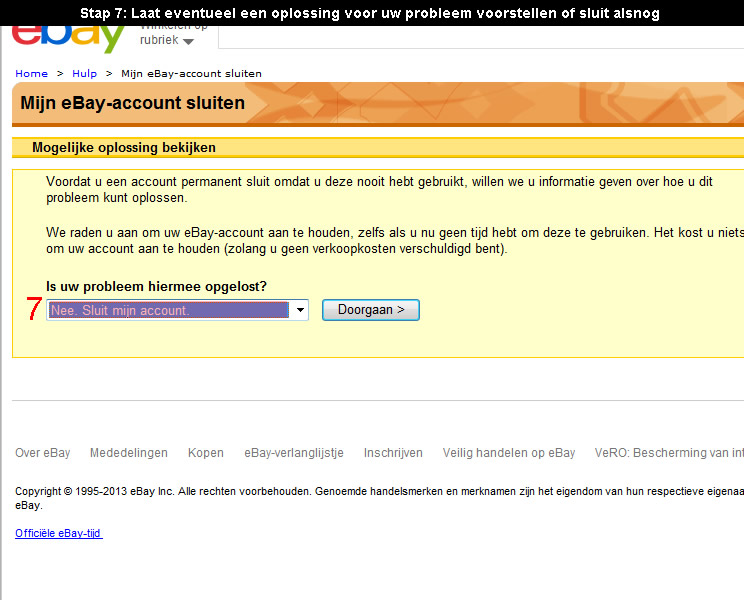Open the 'rubriek' category dropdown
Image resolution: width=744 pixels, height=600 pixels.
167,40
